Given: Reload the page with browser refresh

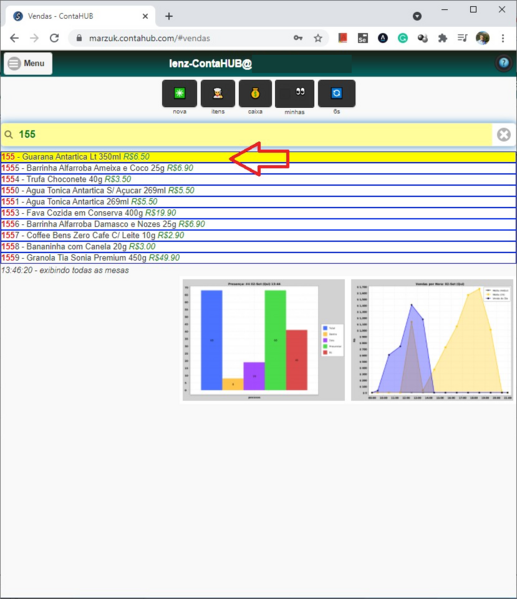Looking at the screenshot, I should [54, 38].
